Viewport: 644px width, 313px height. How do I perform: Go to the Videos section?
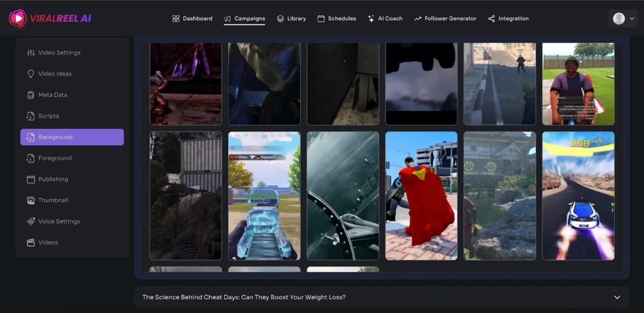pyautogui.click(x=72, y=243)
